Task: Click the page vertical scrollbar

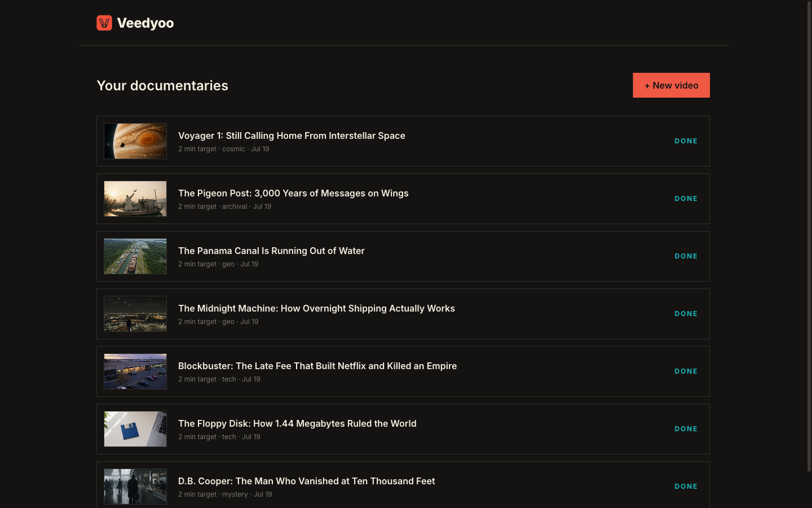Action: click(x=809, y=237)
